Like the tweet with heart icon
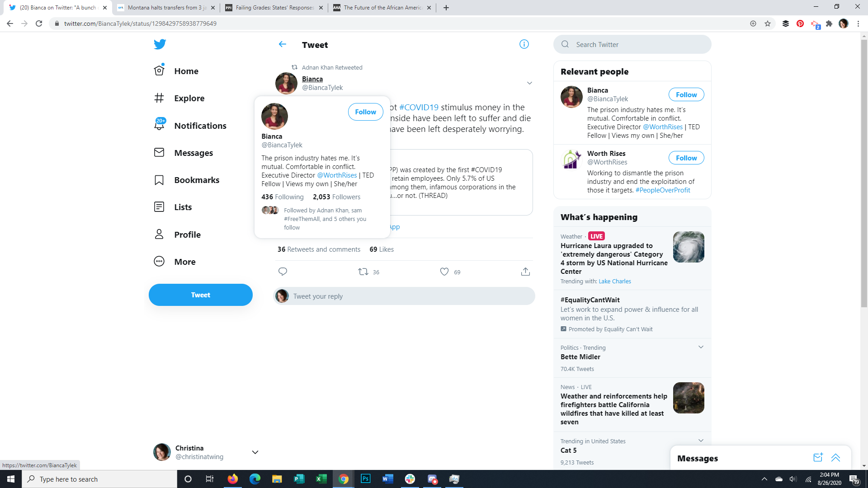Viewport: 868px width, 488px height. 444,272
